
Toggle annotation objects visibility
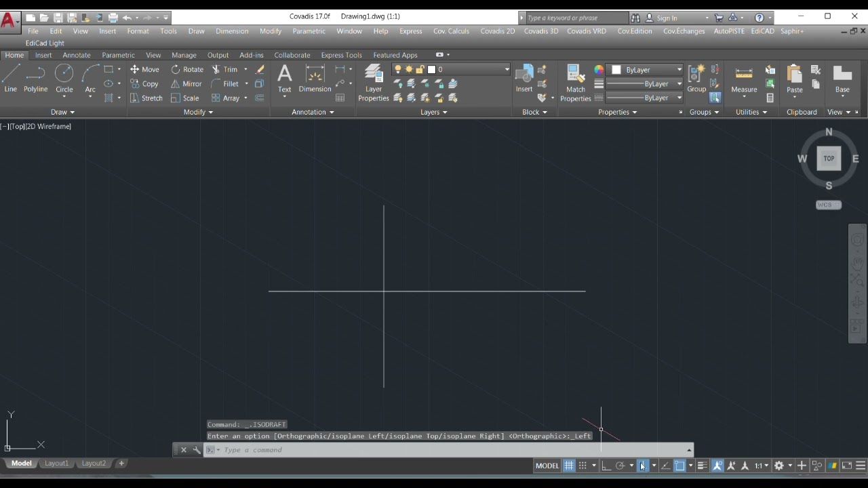pos(717,466)
